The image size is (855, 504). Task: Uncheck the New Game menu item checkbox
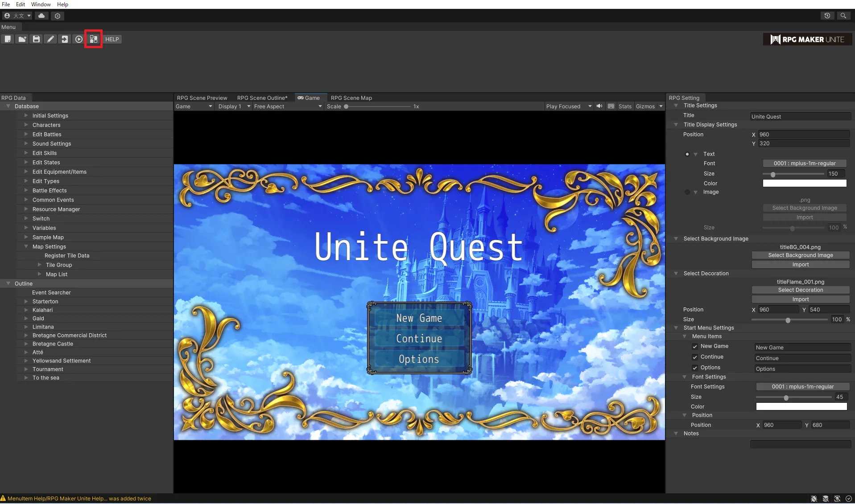[695, 346]
